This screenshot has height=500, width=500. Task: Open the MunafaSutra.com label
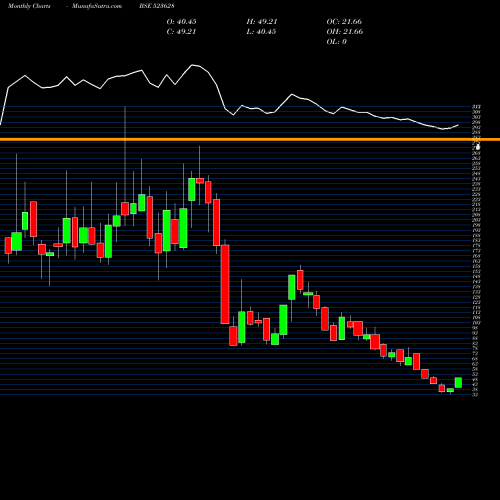pyautogui.click(x=97, y=6)
